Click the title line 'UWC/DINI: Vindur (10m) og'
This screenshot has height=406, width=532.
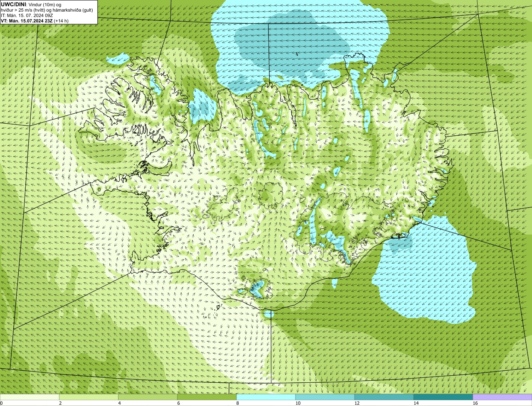(31, 4)
